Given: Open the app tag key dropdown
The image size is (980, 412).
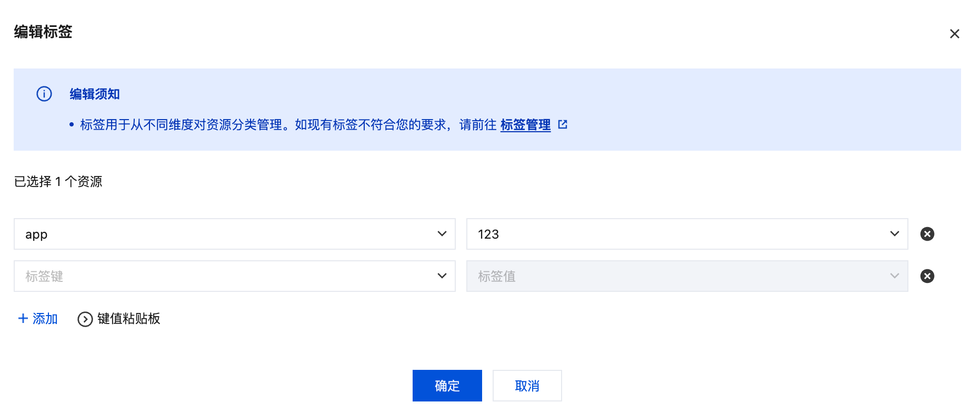Looking at the screenshot, I should [x=226, y=234].
